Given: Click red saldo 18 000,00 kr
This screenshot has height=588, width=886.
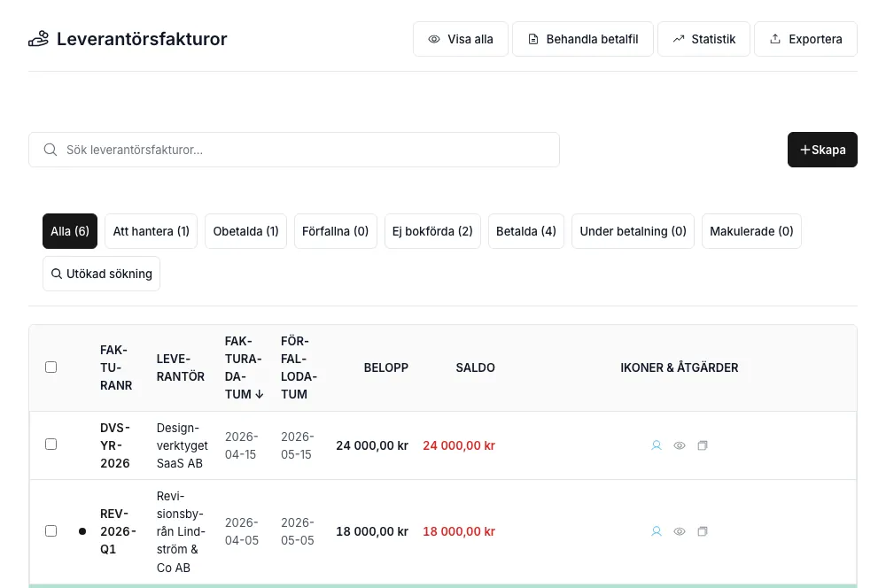Looking at the screenshot, I should (x=459, y=531).
